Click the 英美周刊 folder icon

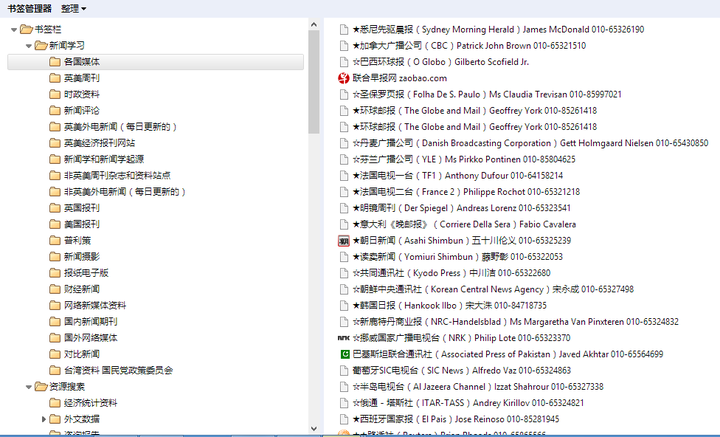click(55, 78)
